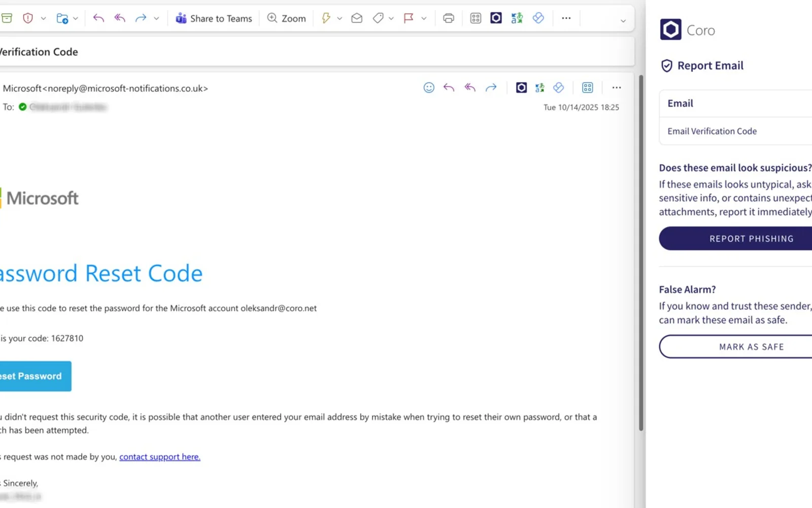Click the Quick steps lightning icon
Image resolution: width=812 pixels, height=508 pixels.
[326, 18]
